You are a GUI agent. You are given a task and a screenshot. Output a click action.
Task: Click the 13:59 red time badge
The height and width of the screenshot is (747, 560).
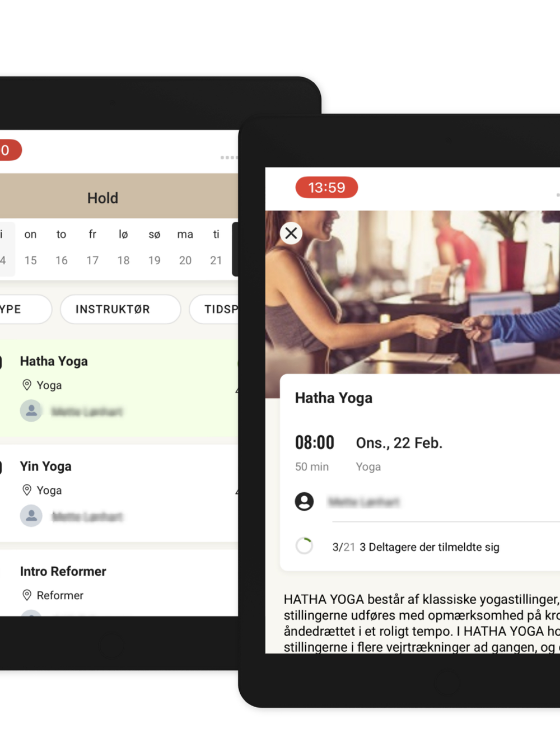326,187
